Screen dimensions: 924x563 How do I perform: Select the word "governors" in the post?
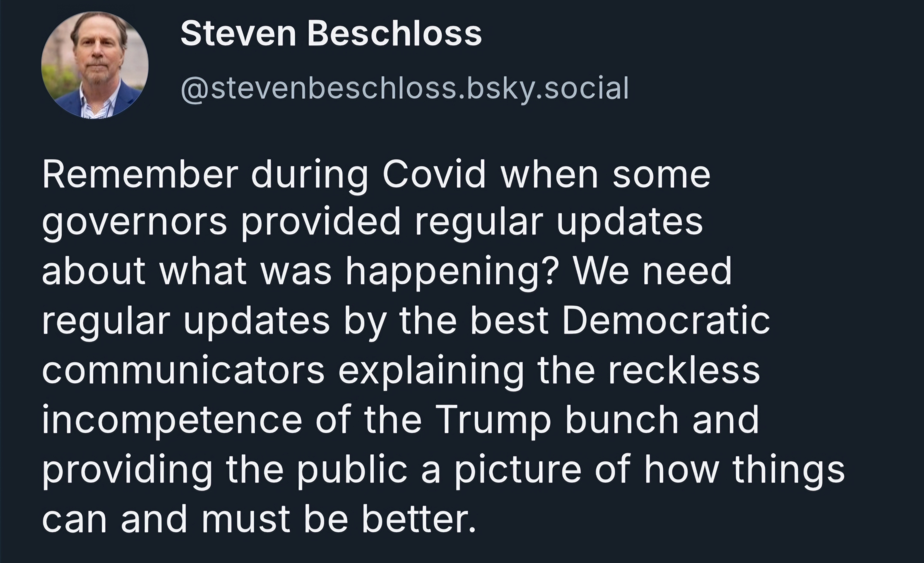[x=135, y=224]
